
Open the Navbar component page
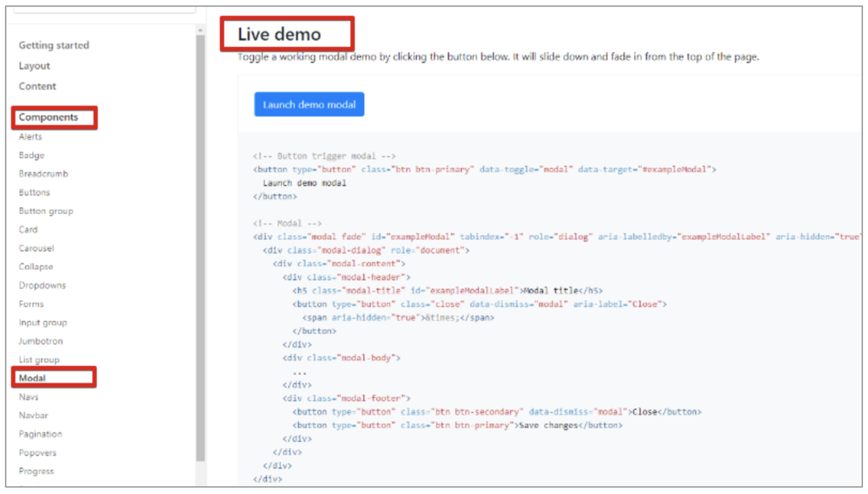click(33, 416)
